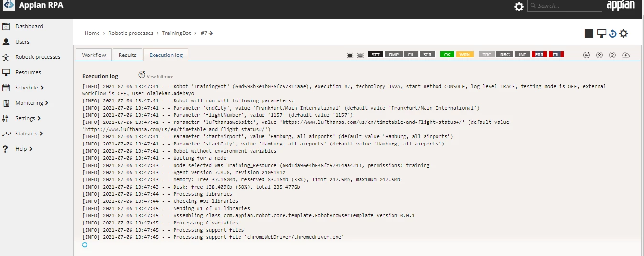This screenshot has height=256, width=644.
Task: Click the View full trace icon
Action: pos(142,75)
